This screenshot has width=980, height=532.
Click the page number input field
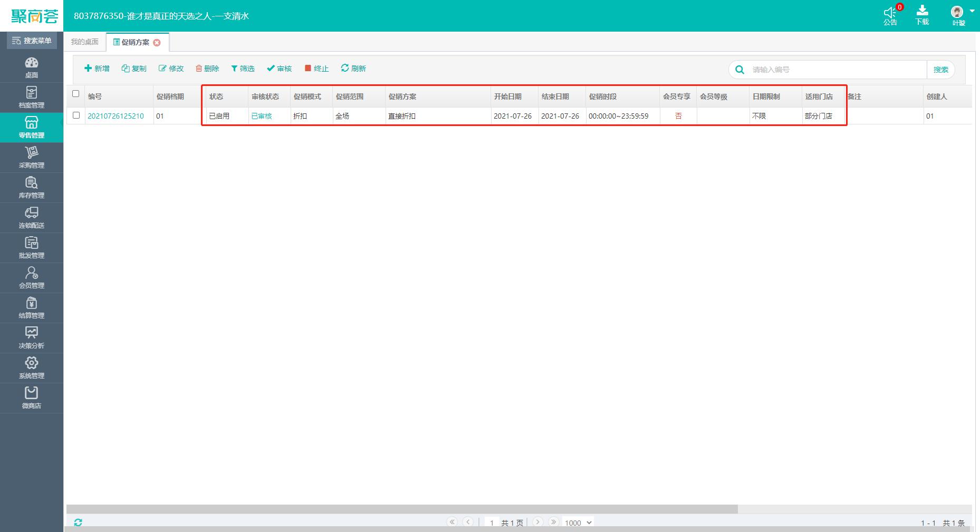click(492, 523)
